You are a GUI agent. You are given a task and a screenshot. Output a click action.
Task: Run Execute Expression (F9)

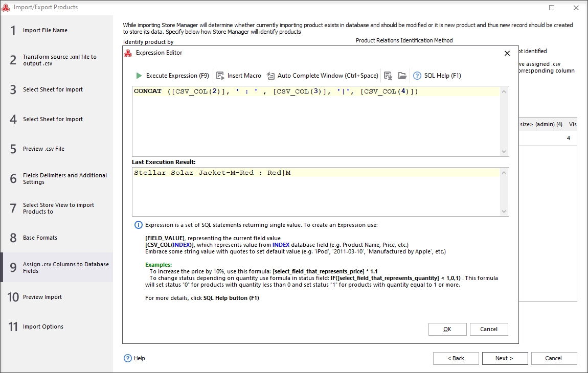point(172,76)
